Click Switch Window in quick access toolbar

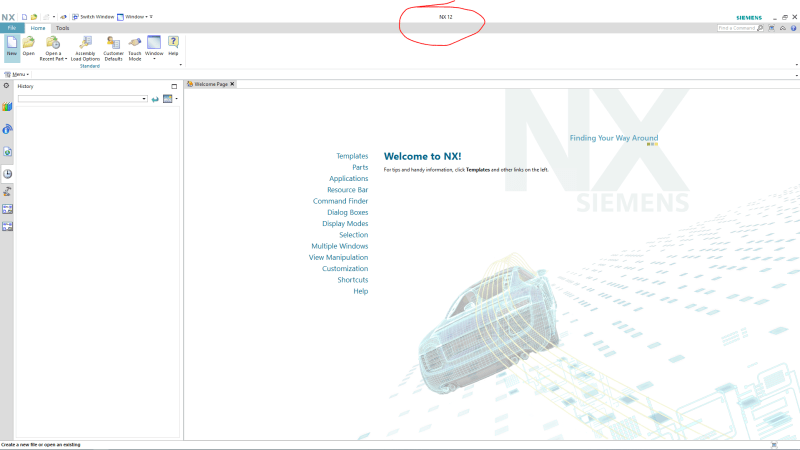click(x=93, y=17)
